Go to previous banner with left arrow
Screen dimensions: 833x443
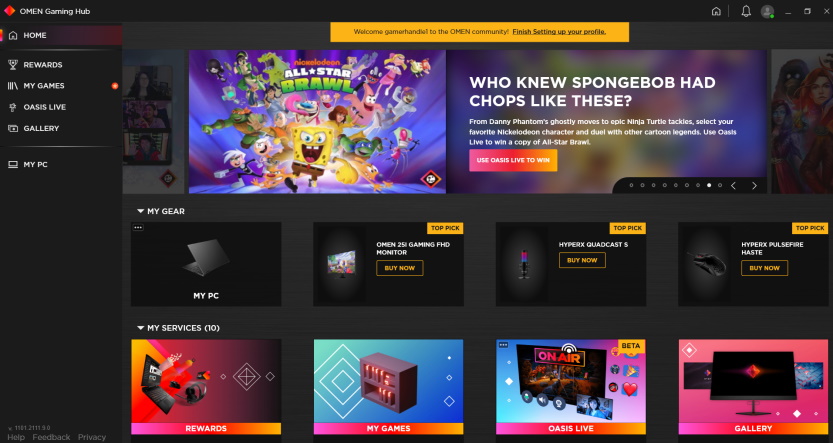[x=734, y=185]
